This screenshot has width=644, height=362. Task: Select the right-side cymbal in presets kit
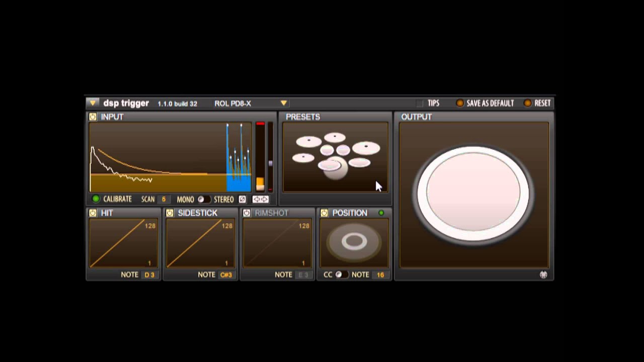(366, 147)
